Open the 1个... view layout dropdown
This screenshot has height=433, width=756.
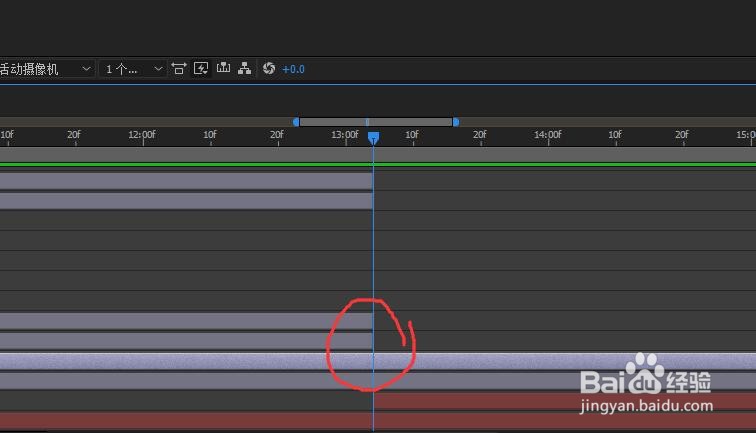coord(132,69)
